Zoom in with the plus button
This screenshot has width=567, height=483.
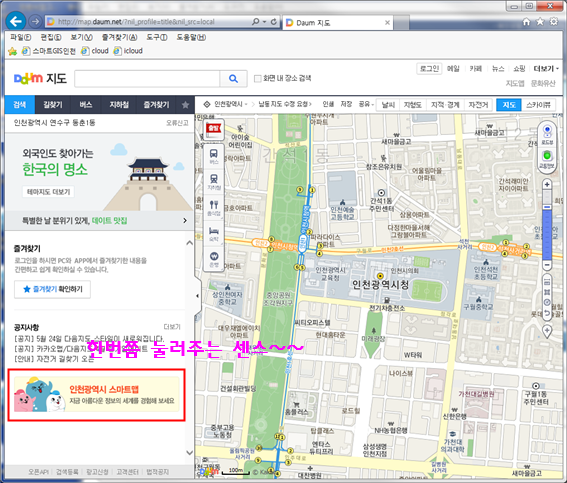click(x=547, y=184)
